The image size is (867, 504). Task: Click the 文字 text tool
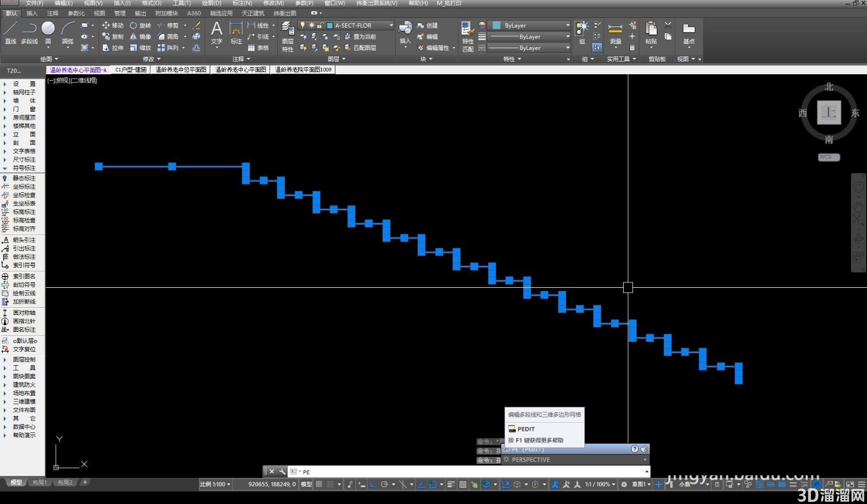(217, 33)
